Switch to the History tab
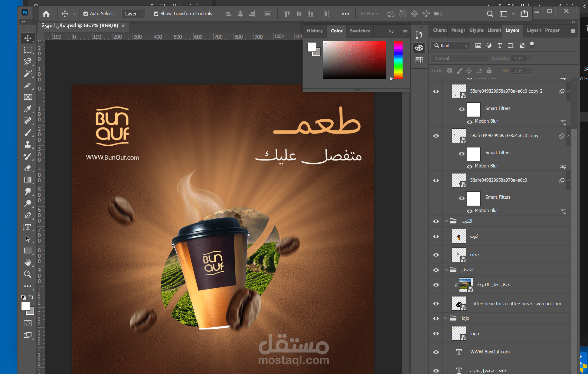 tap(315, 31)
